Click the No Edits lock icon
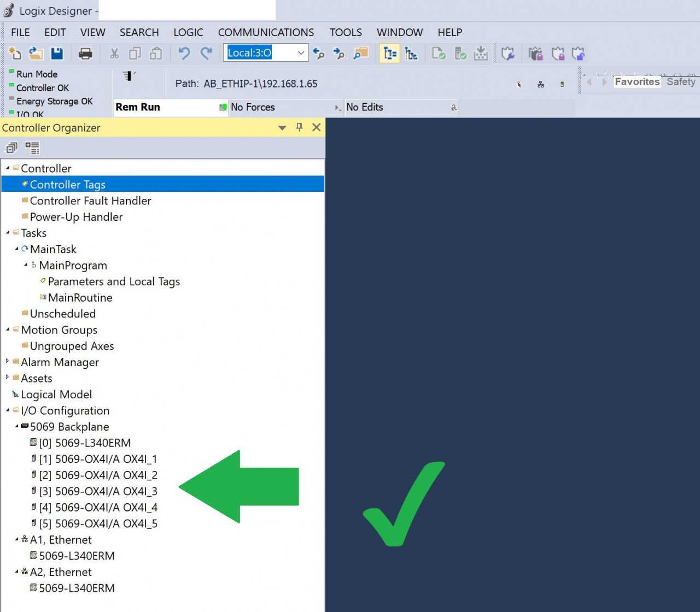700x612 pixels. tap(453, 108)
